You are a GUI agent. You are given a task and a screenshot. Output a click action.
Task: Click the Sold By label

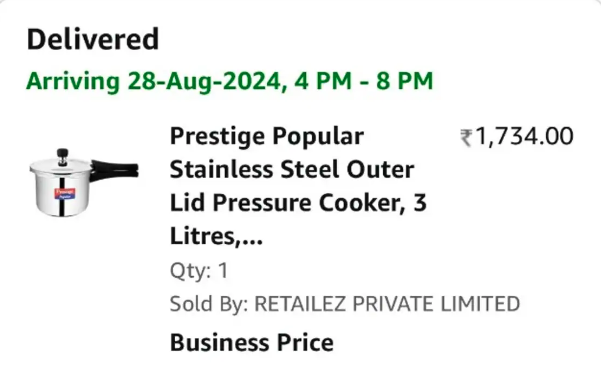tap(209, 304)
